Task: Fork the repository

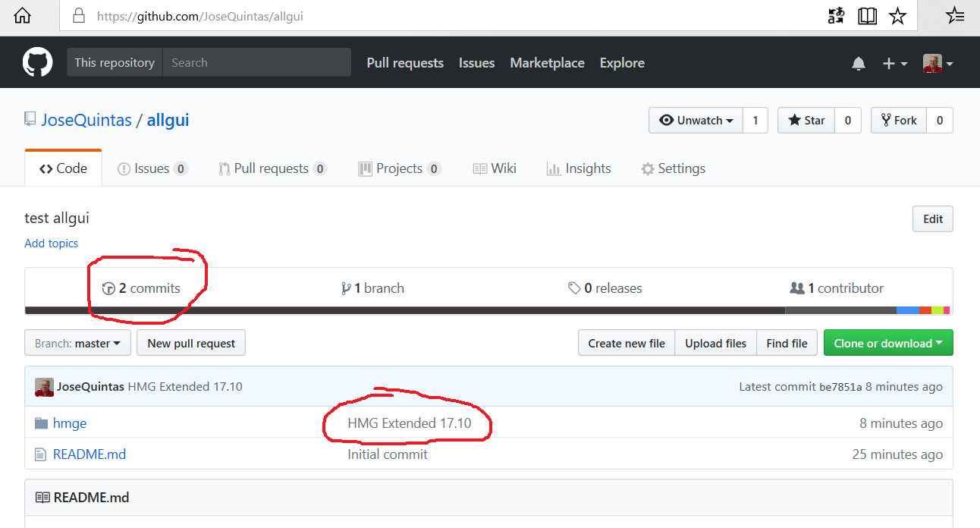Action: coord(899,120)
